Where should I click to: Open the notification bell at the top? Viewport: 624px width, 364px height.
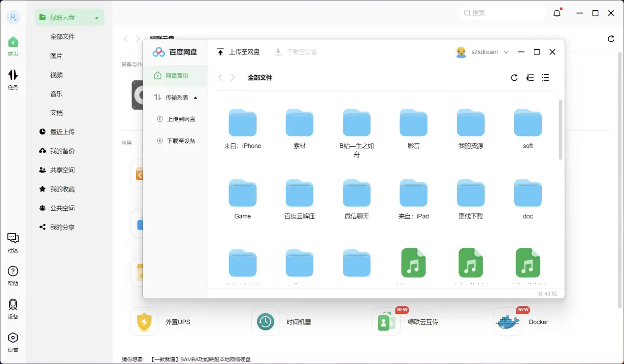(557, 13)
